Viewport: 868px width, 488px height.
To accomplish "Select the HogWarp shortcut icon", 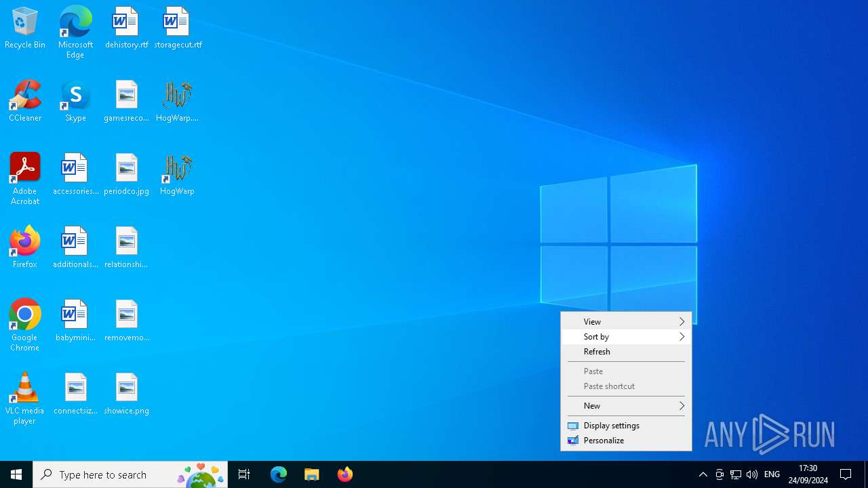I will [177, 175].
